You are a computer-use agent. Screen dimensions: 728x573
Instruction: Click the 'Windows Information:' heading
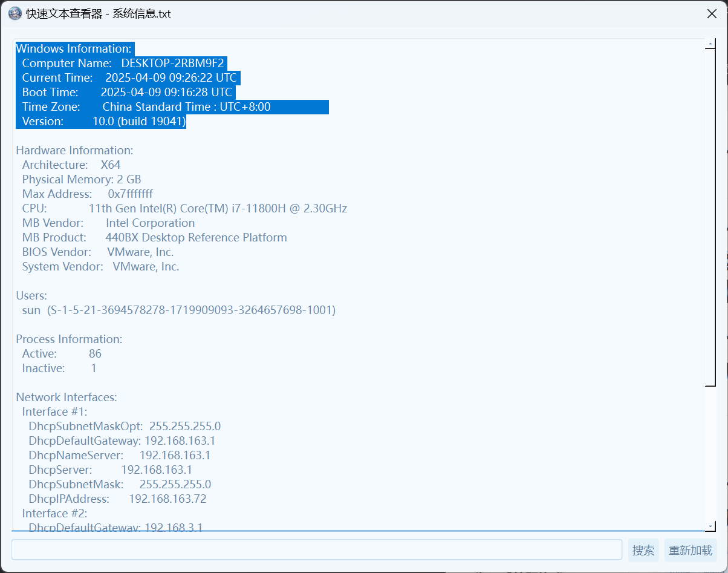74,49
